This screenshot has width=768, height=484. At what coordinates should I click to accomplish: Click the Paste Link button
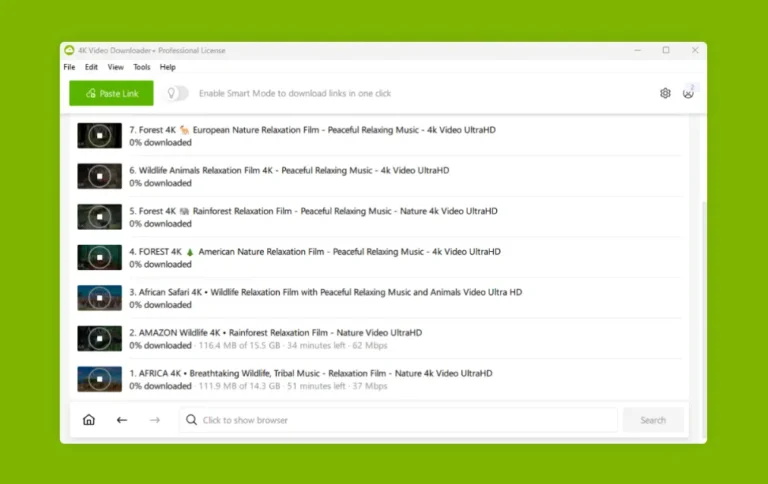pyautogui.click(x=111, y=93)
